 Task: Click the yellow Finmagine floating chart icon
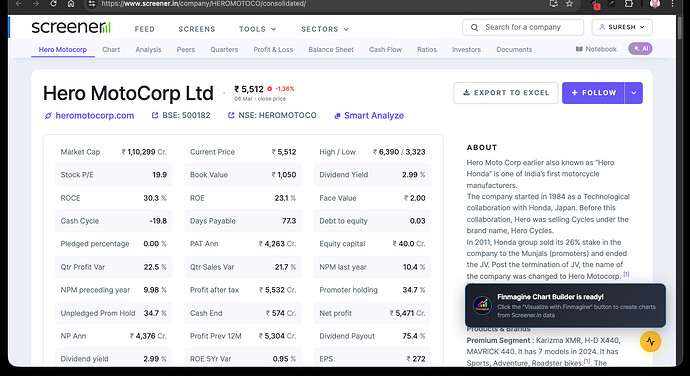point(650,341)
